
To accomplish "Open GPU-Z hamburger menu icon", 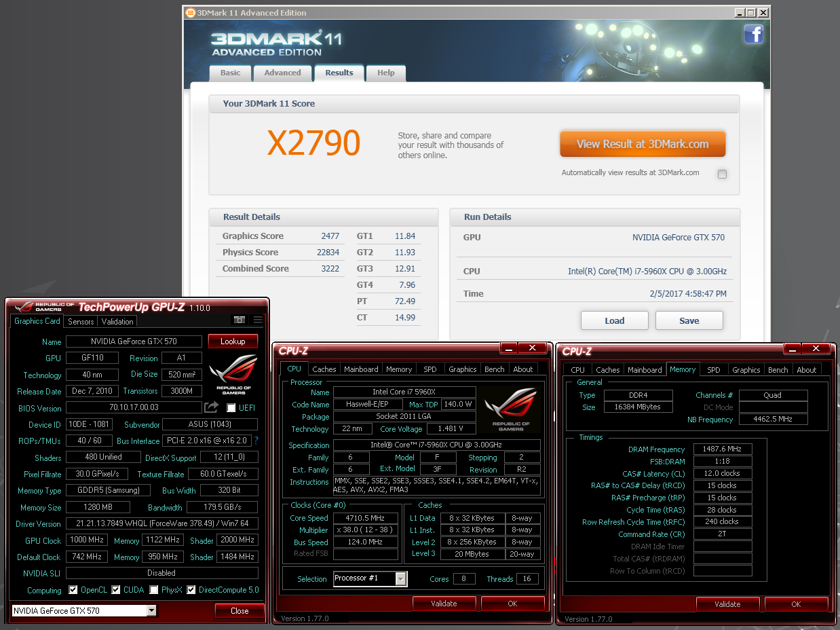I will tap(258, 320).
